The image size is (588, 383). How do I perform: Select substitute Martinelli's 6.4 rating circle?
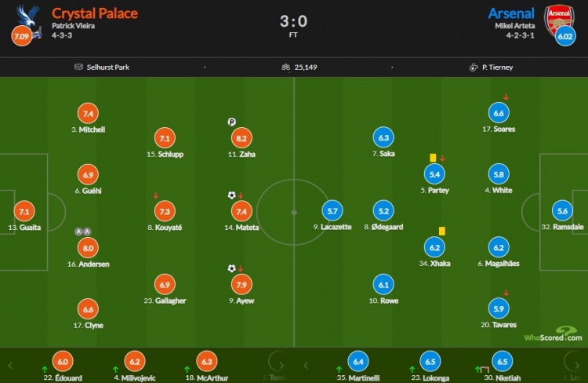point(358,362)
